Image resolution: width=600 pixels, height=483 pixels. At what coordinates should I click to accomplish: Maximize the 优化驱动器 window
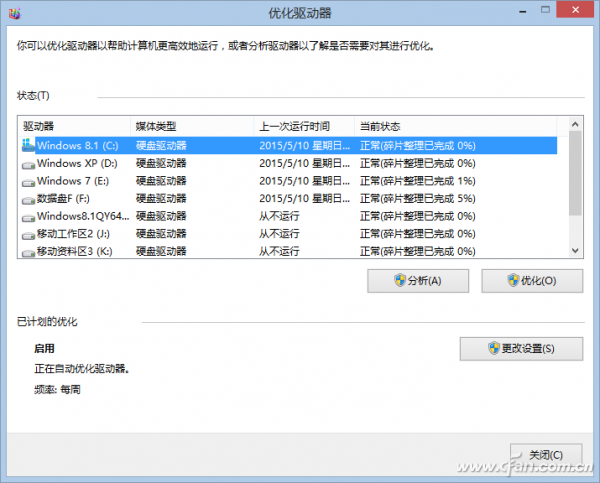click(545, 10)
